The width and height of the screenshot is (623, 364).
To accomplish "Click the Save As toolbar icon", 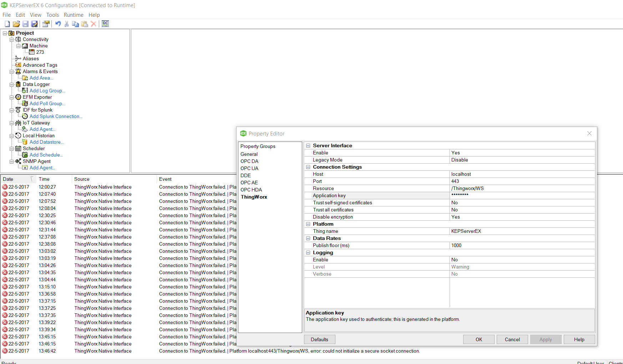I will point(34,24).
